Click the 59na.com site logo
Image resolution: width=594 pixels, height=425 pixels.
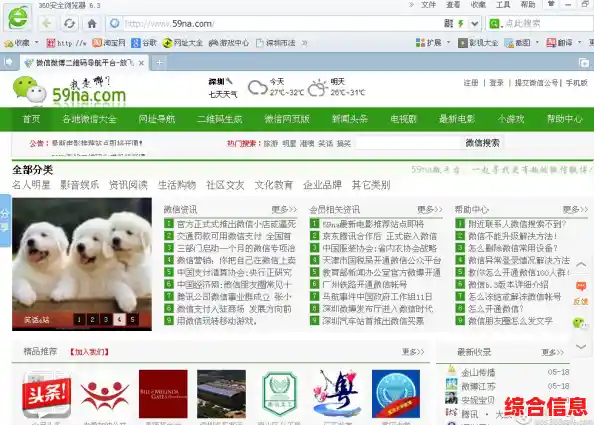pyautogui.click(x=70, y=90)
